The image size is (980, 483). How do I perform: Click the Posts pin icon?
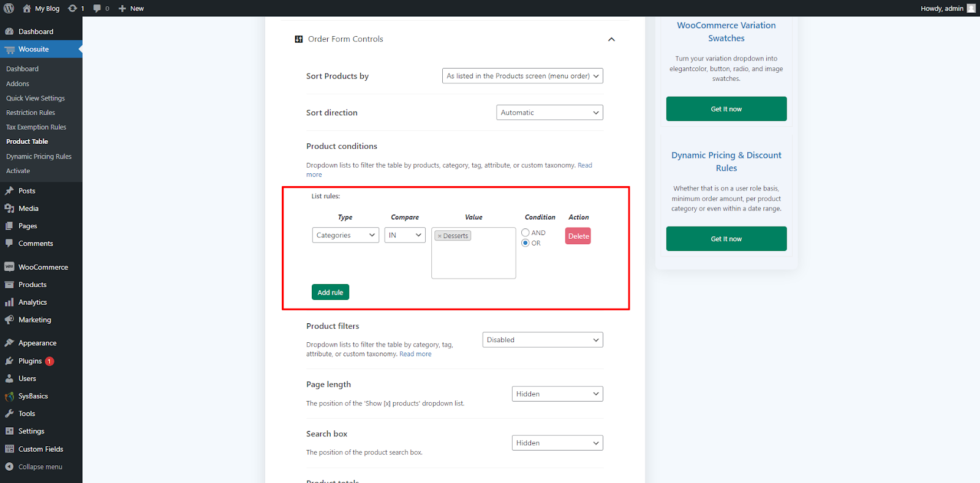(9, 191)
